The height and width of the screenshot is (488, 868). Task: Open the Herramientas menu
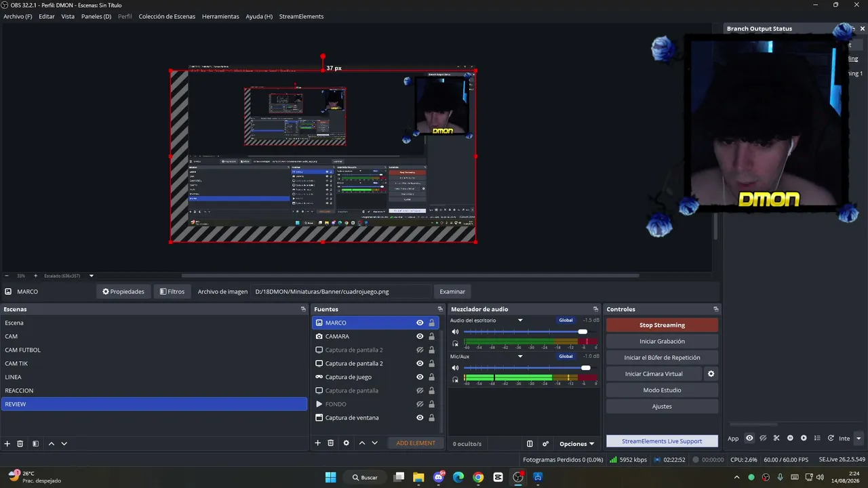pyautogui.click(x=220, y=16)
